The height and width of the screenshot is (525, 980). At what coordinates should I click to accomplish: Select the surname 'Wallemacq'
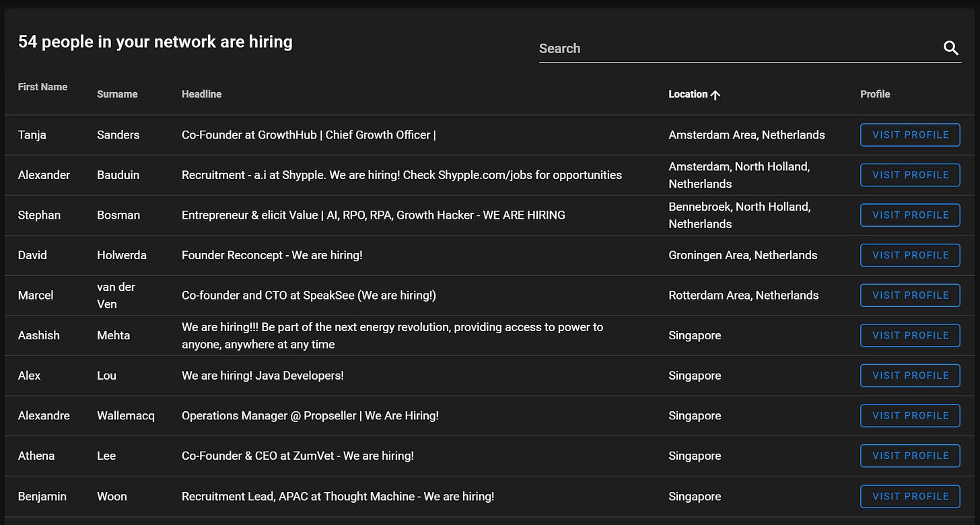(x=126, y=416)
